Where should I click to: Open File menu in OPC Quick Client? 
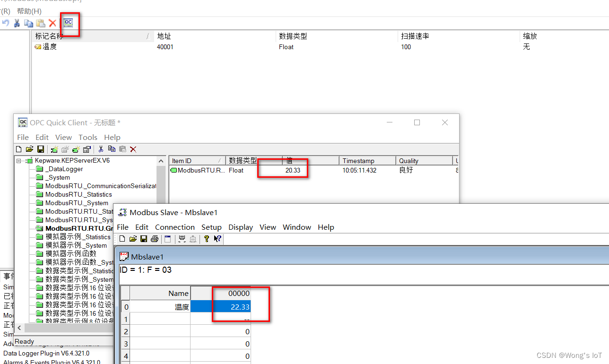tap(23, 137)
